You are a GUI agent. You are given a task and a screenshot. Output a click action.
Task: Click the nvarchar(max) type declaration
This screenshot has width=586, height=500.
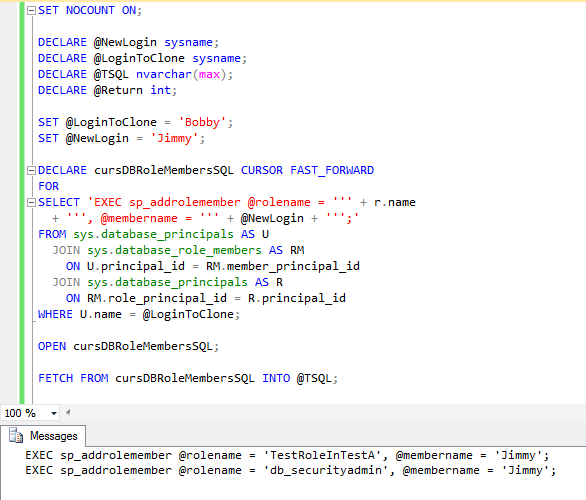pyautogui.click(x=181, y=74)
